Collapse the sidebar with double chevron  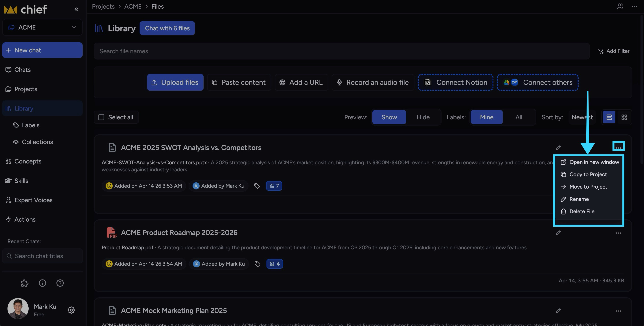(x=77, y=9)
